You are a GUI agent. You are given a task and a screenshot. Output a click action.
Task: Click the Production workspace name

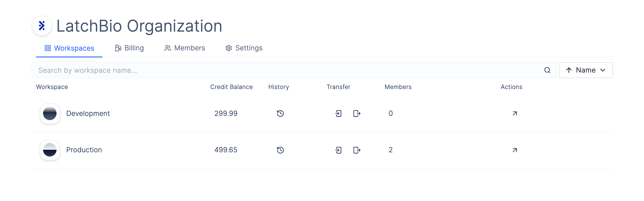click(84, 150)
